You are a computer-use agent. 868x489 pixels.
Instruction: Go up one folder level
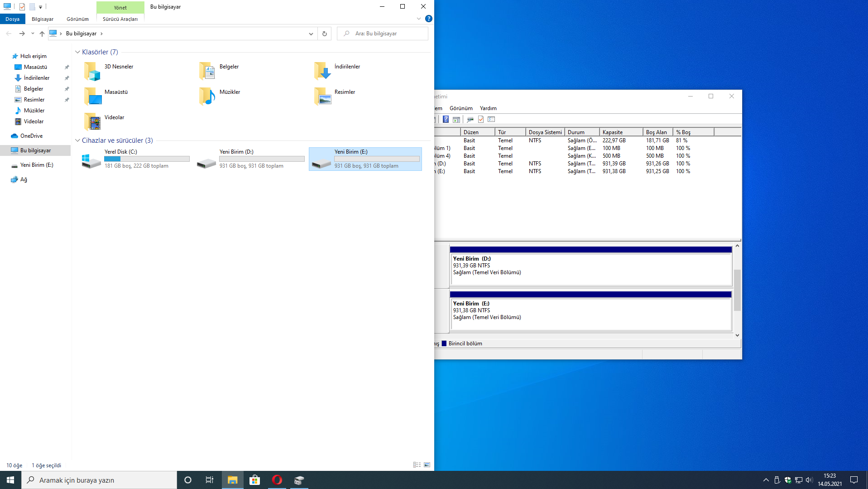point(42,34)
